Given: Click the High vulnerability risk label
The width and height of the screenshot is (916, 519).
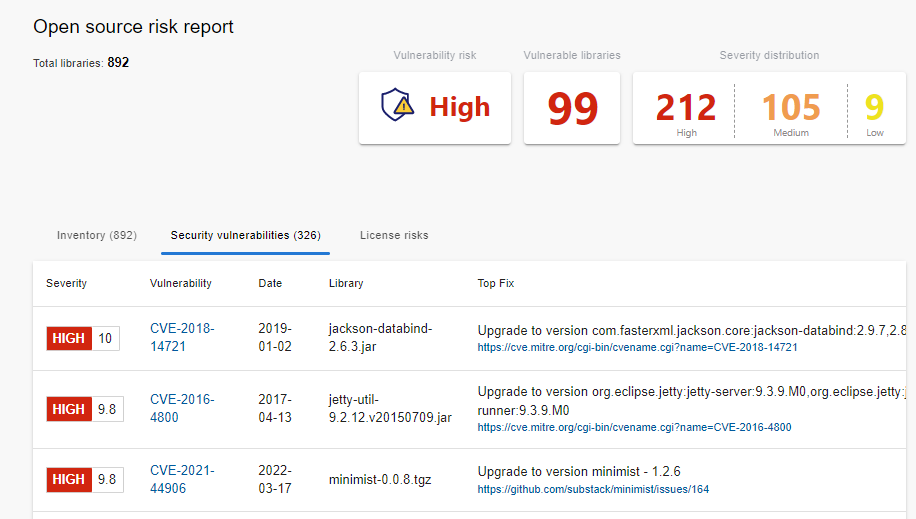Looking at the screenshot, I should (x=460, y=107).
